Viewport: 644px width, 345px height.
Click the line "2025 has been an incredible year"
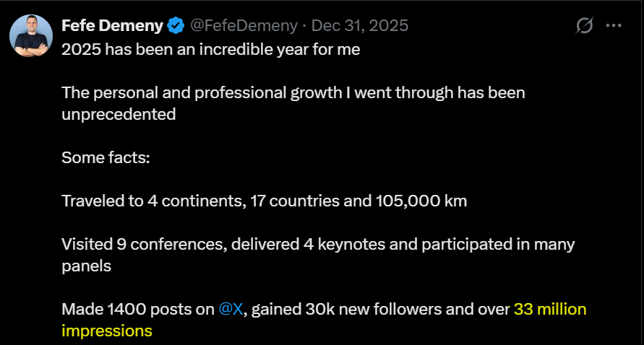(x=210, y=51)
